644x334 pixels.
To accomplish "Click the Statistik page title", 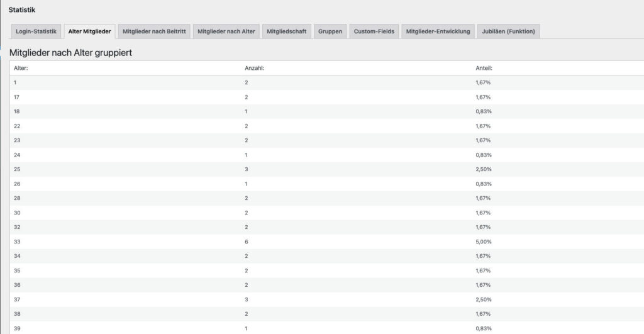I will pos(22,9).
